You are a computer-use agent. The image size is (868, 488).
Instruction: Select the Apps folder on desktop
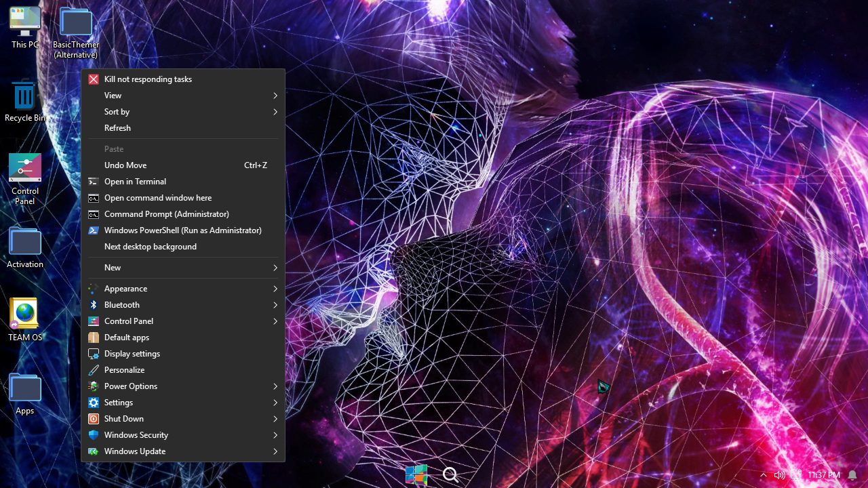point(25,394)
